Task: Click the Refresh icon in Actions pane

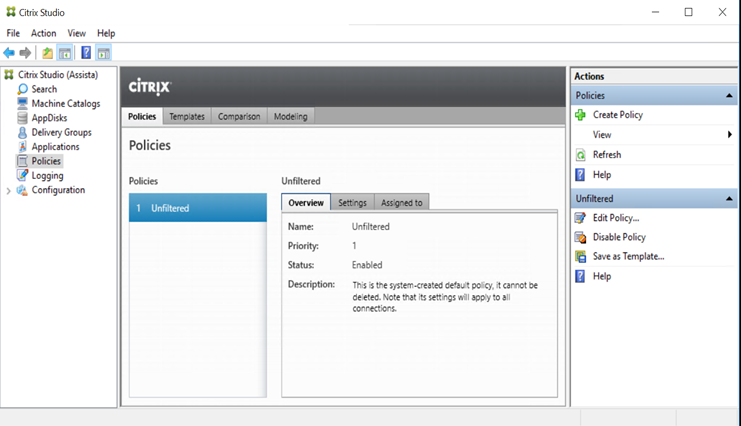Action: pos(580,155)
